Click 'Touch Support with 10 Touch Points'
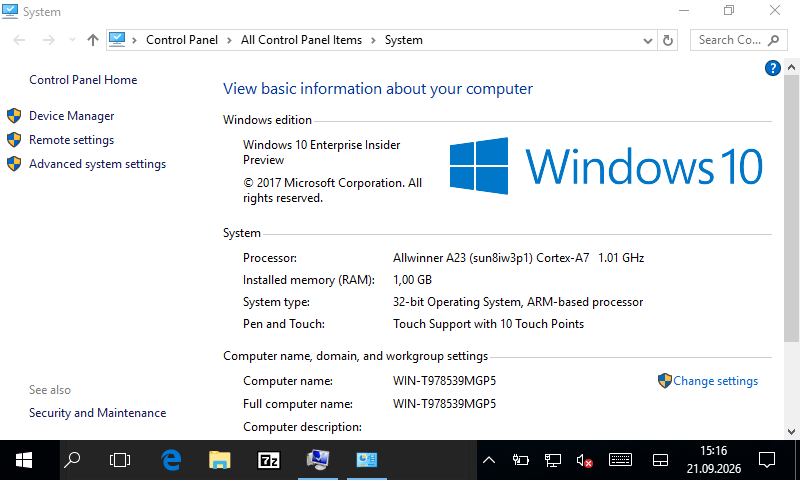The image size is (800, 480). 488,324
